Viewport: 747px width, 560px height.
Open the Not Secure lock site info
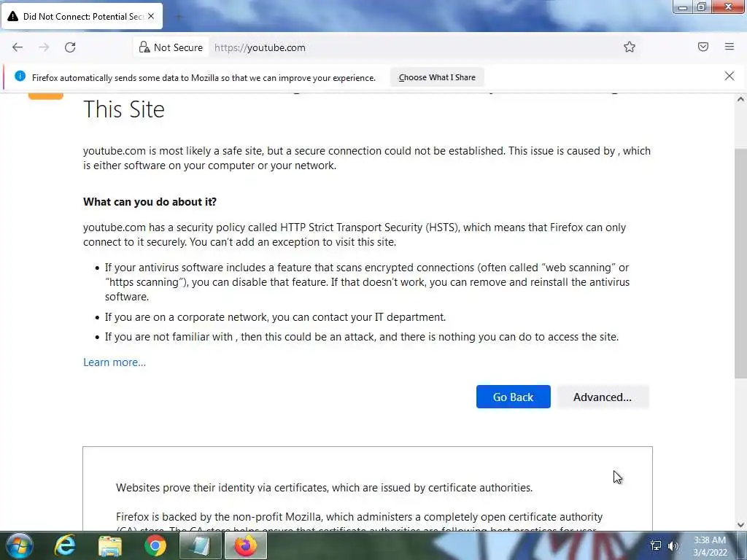(171, 47)
